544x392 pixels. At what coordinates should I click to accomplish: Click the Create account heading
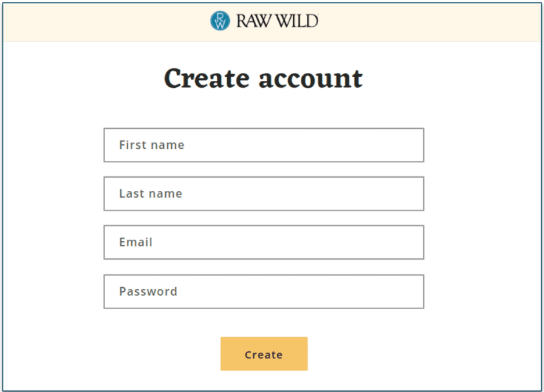point(263,78)
